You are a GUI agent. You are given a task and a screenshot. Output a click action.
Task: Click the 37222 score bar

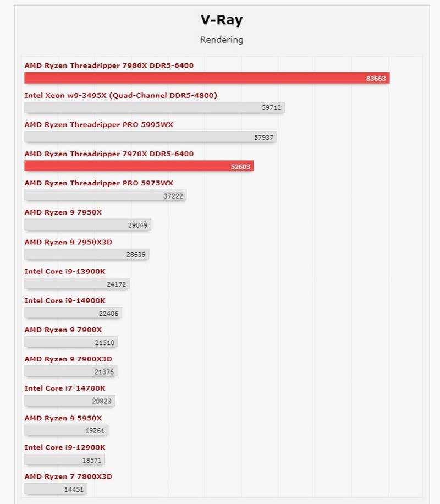105,195
